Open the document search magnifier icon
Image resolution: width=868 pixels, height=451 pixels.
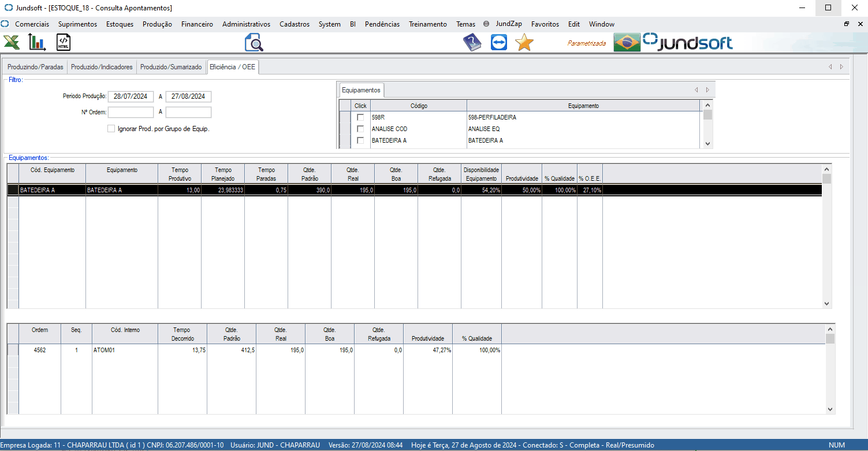(x=254, y=43)
